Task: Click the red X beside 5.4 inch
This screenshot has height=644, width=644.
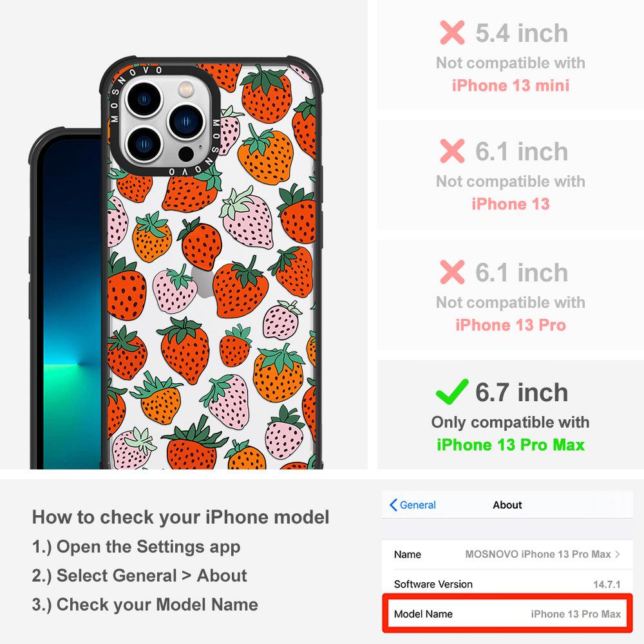Action: [452, 32]
